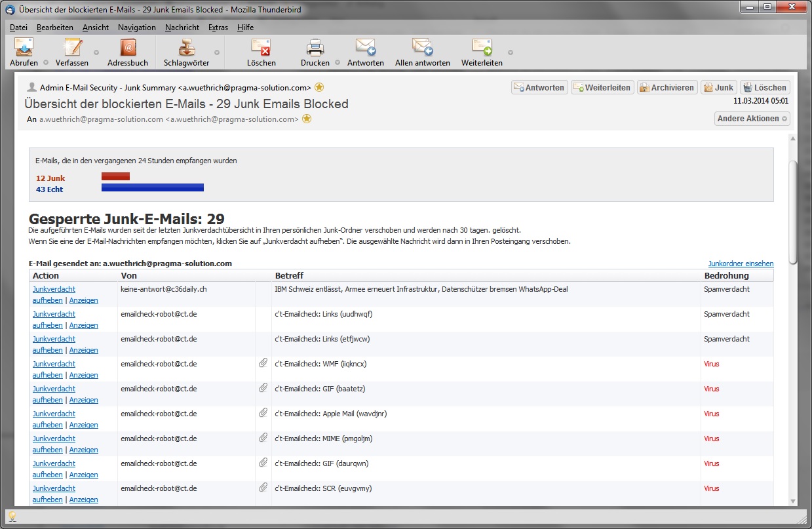
Task: Open the Andere Aktionen dropdown
Action: coord(752,119)
